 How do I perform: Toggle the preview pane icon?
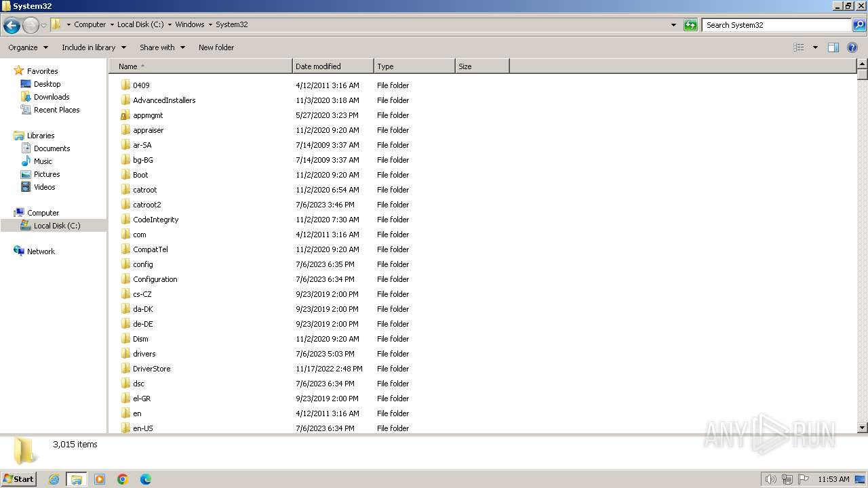point(833,47)
